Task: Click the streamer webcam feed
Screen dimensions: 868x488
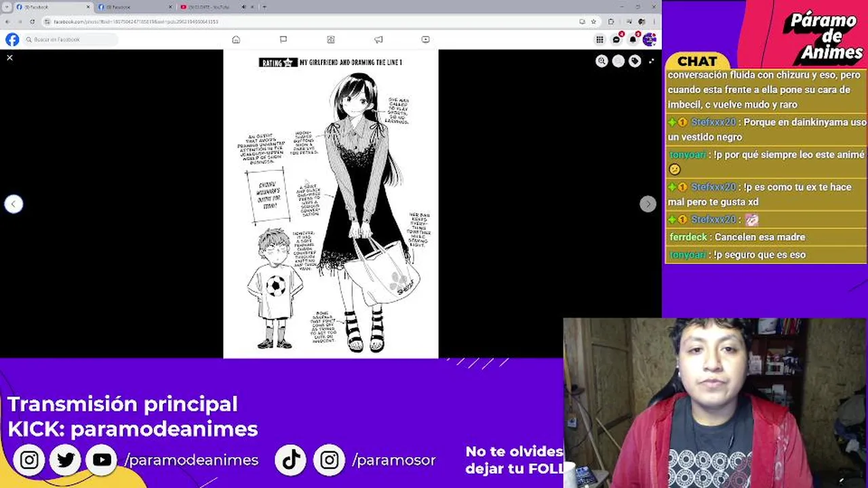Action: 715,403
